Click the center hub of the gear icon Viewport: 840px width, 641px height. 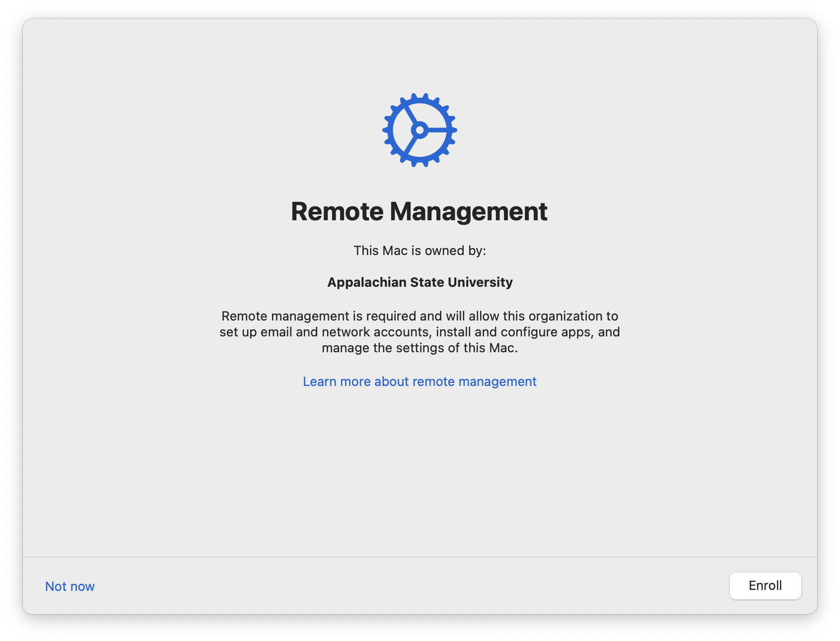tap(420, 130)
